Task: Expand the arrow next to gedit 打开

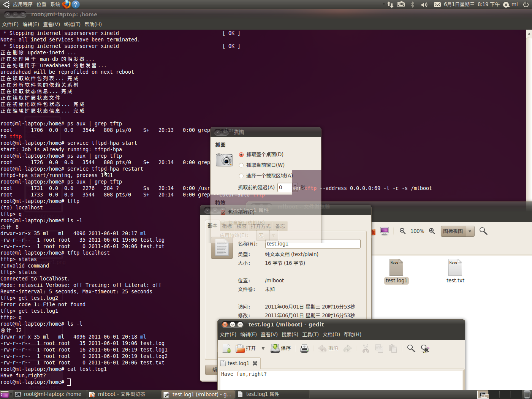Action: [263, 348]
